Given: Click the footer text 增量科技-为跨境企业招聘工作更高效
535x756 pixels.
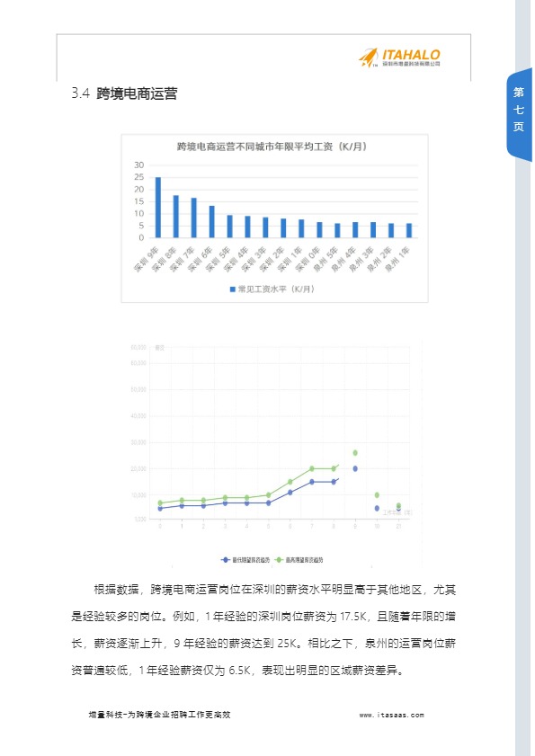Looking at the screenshot, I should coord(160,715).
